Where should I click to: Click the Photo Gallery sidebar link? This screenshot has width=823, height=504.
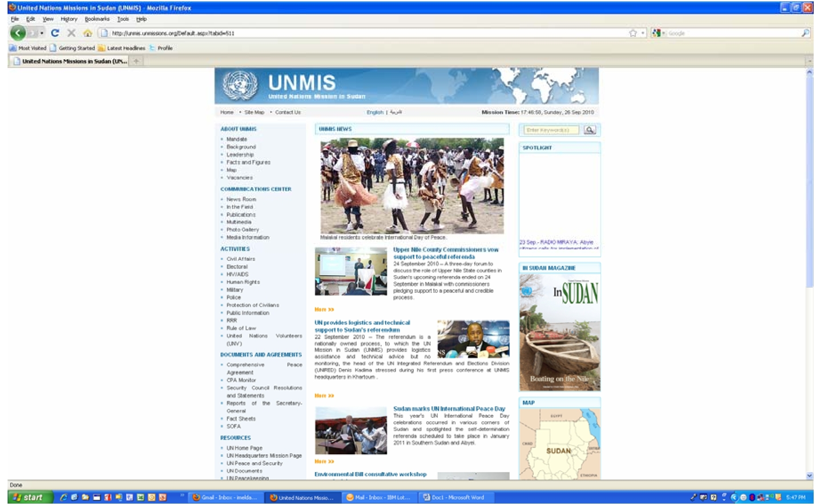pos(242,230)
